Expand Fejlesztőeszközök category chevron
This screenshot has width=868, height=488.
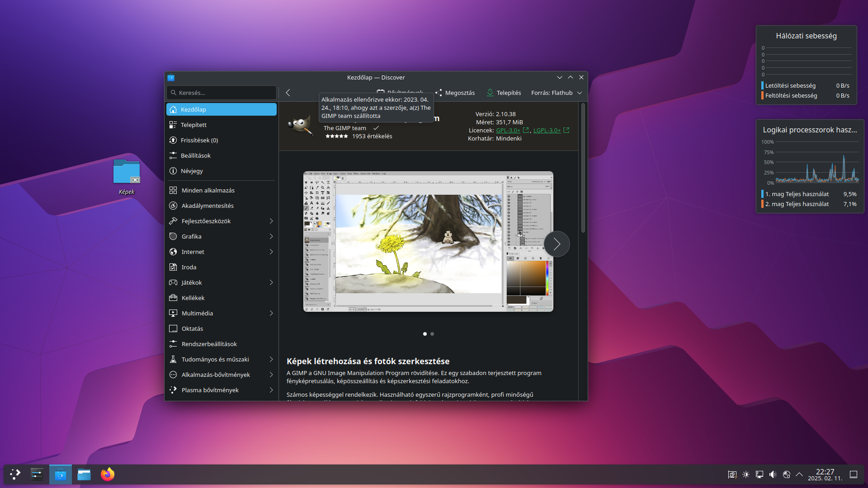tap(271, 221)
